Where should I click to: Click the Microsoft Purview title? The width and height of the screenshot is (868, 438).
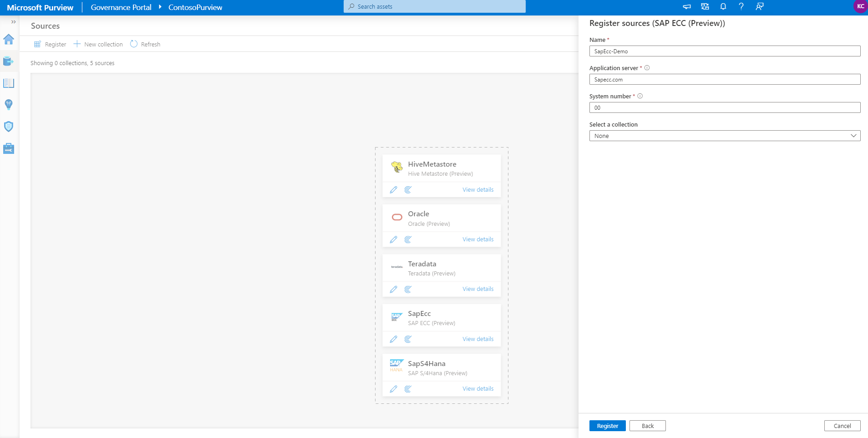[40, 7]
